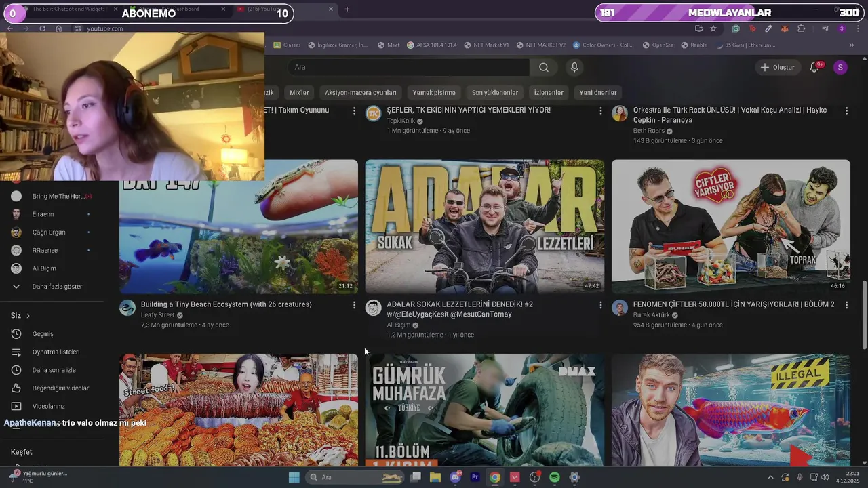
Task: Select the Yemek pişirme chip
Action: (434, 93)
